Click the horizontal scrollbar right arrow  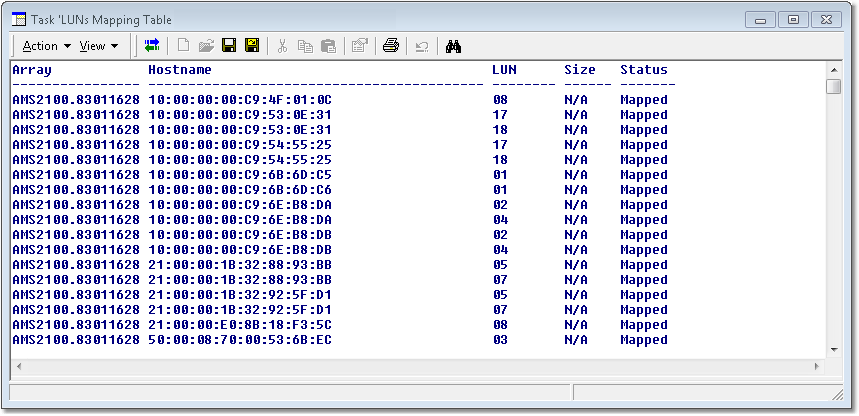(x=817, y=366)
